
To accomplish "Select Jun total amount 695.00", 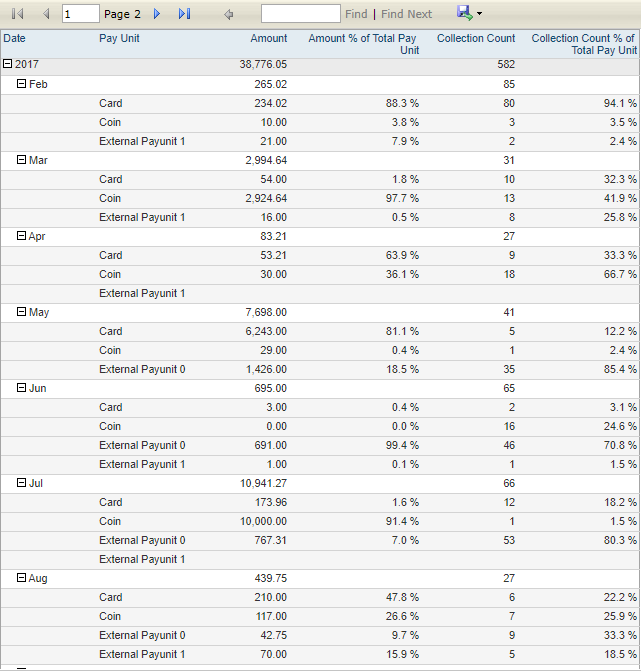I will coord(270,388).
